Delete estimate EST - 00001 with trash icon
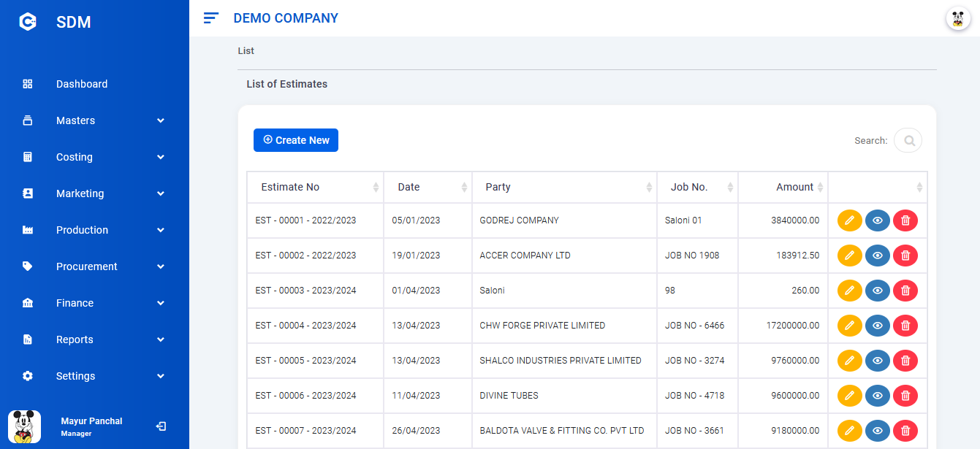The width and height of the screenshot is (980, 449). (x=905, y=220)
